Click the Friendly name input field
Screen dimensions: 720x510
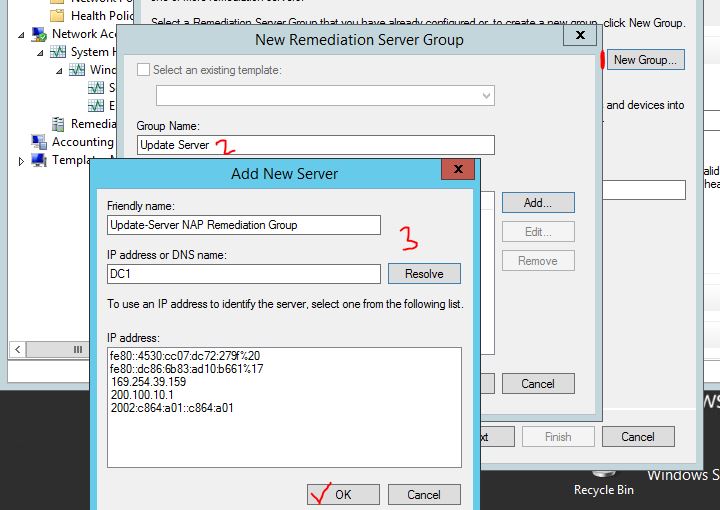[244, 225]
